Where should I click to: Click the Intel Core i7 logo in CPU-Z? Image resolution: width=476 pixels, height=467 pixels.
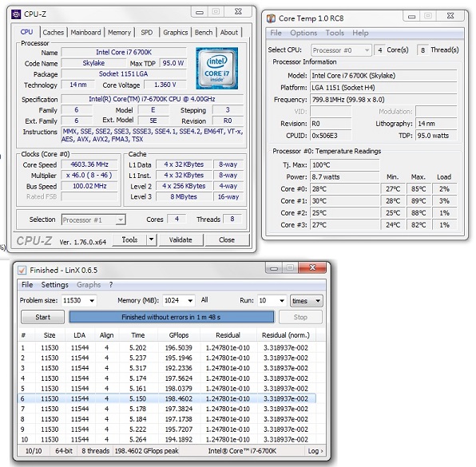[x=216, y=69]
